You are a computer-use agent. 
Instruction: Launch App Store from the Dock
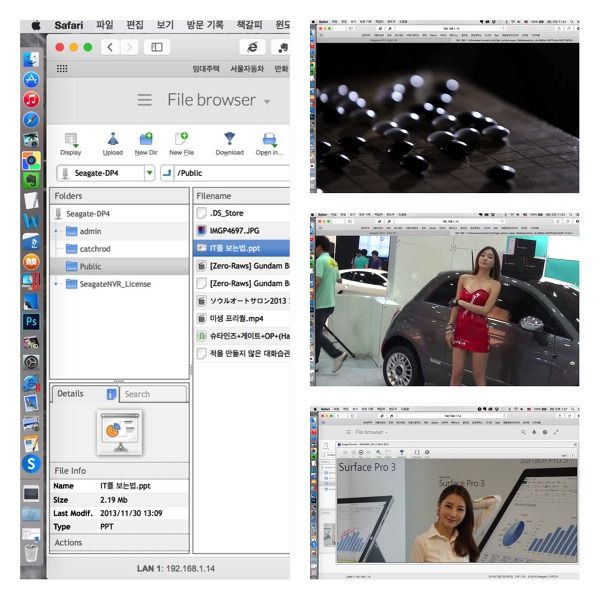pos(31,80)
